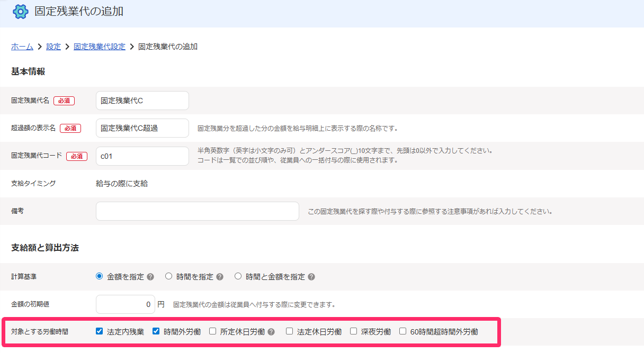Open help icon next to 時間と金額を指定
This screenshot has height=353, width=644.
[311, 277]
